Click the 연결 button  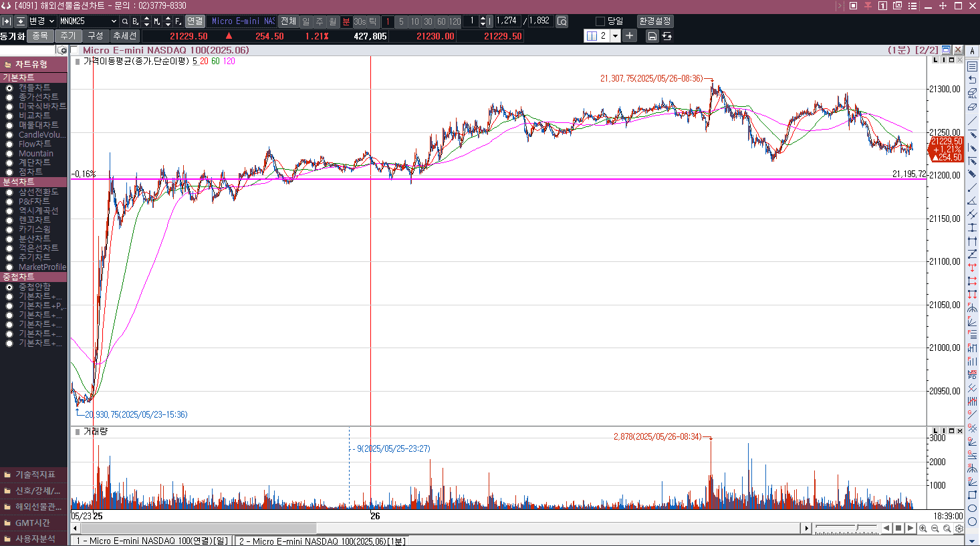[195, 21]
